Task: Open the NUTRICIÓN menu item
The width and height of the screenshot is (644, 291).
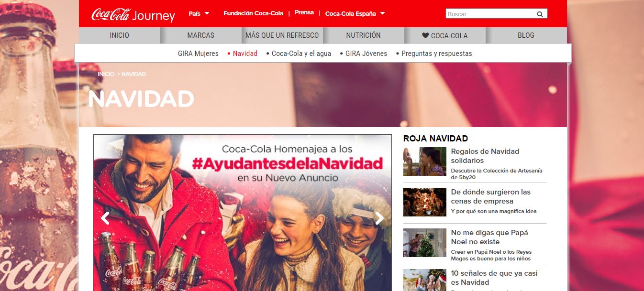Action: point(364,35)
